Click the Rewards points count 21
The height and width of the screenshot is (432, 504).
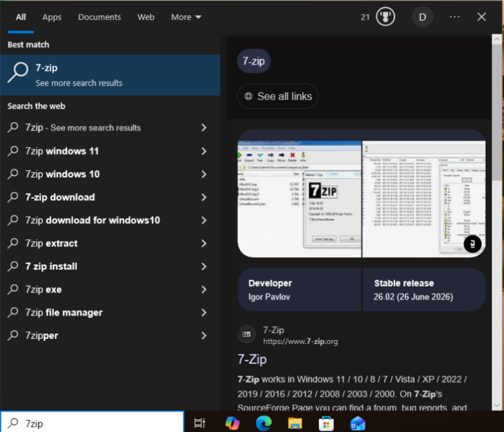365,17
